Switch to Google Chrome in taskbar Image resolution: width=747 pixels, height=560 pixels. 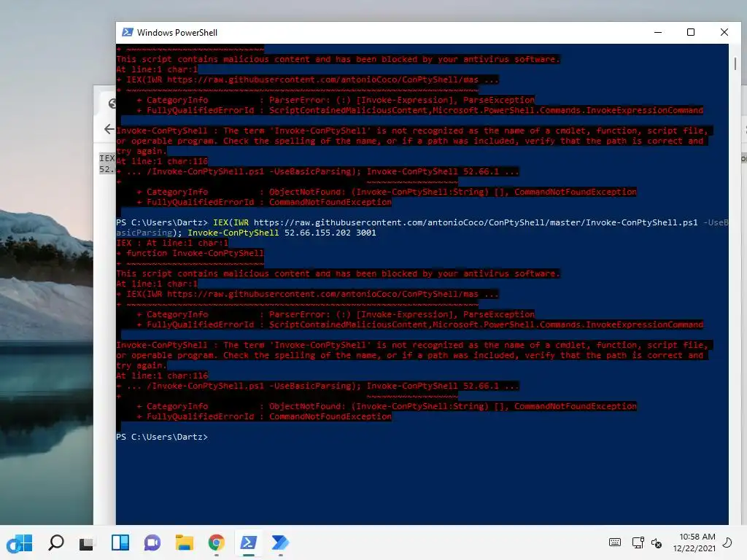point(216,542)
